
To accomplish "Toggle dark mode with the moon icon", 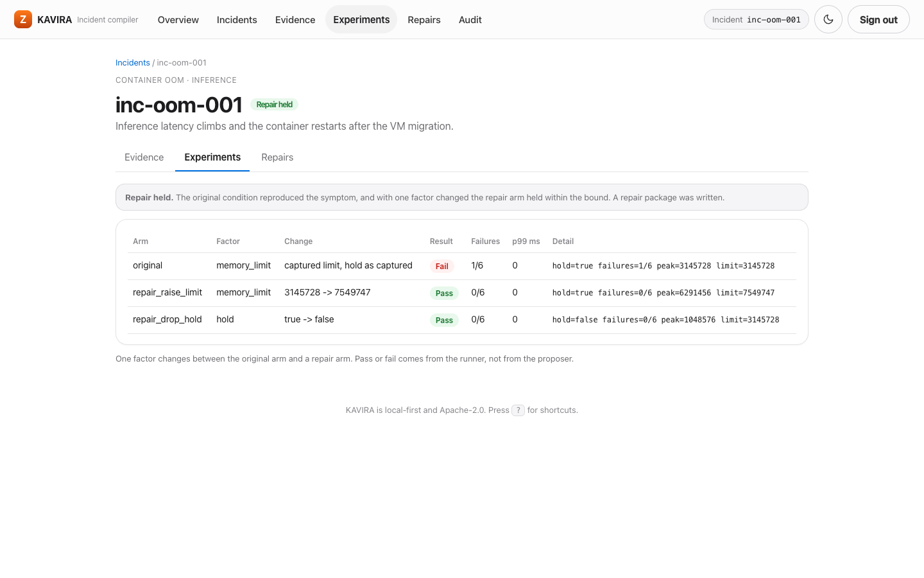I will (x=828, y=19).
